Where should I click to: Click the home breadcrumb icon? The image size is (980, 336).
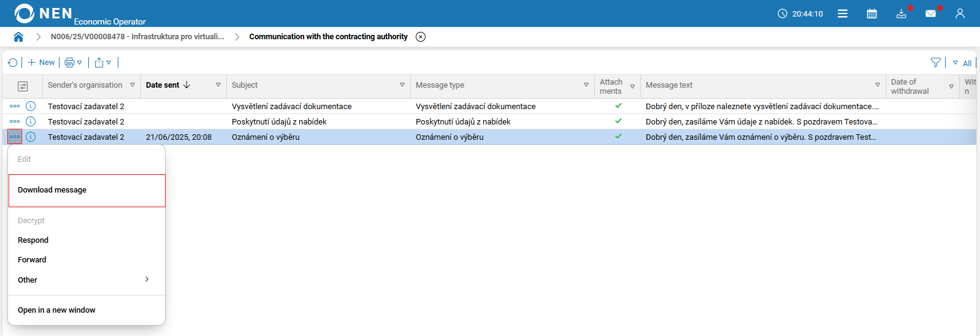point(18,37)
